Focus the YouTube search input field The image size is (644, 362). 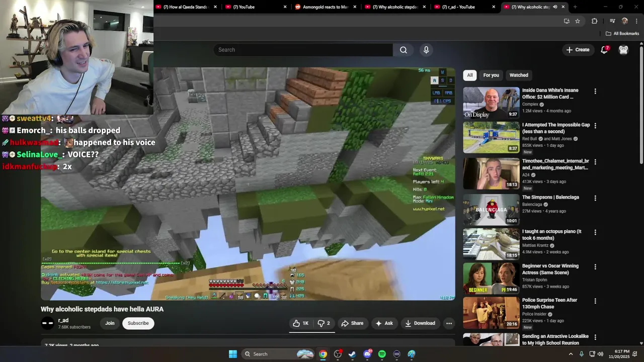tap(303, 50)
